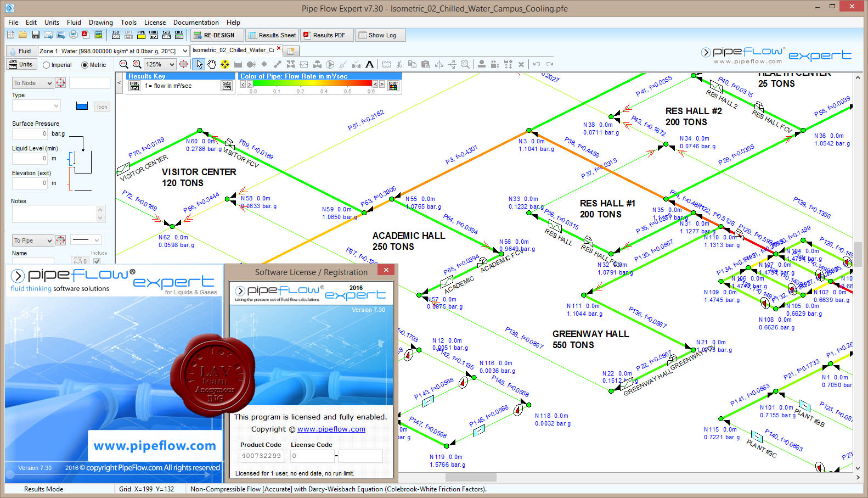Click the scissors cut icon
The height and width of the screenshot is (498, 868).
click(399, 64)
